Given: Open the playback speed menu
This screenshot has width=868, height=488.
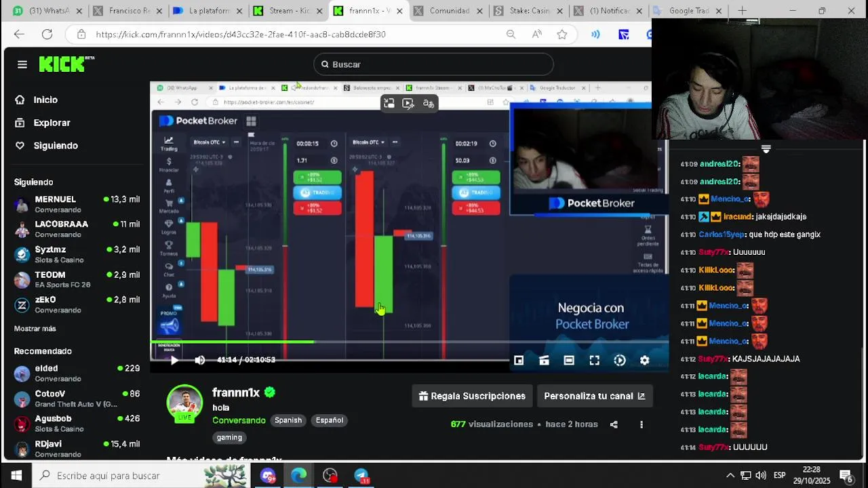Looking at the screenshot, I should 620,361.
